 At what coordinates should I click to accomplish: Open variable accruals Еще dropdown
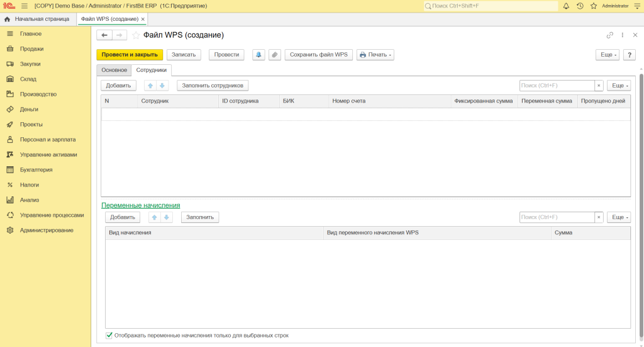pos(619,217)
